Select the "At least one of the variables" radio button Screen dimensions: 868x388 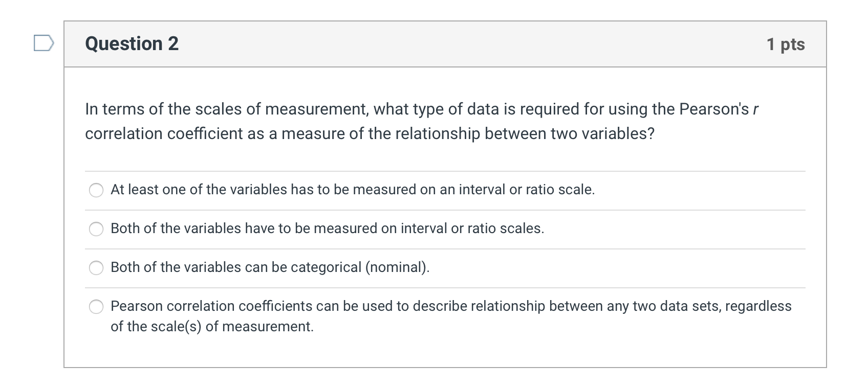coord(96,190)
